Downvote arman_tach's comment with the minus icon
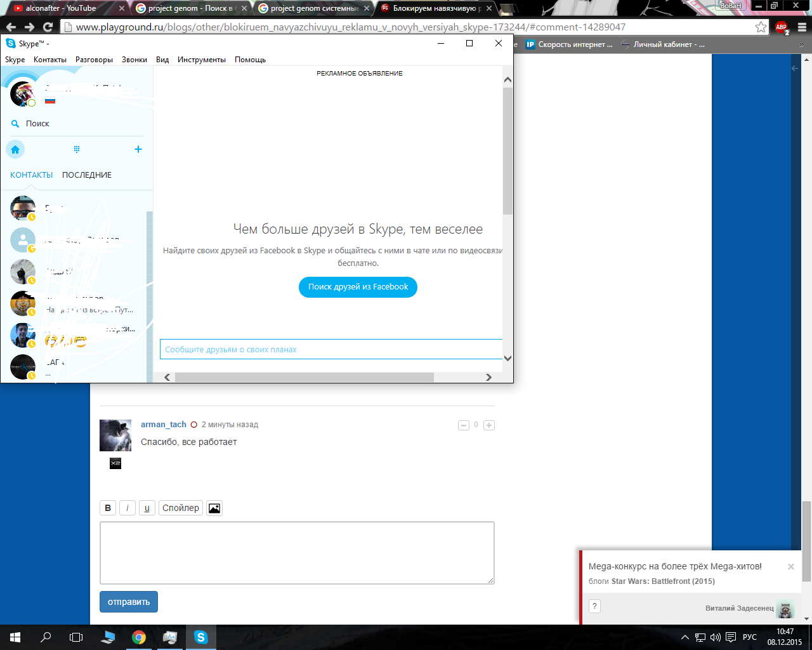The height and width of the screenshot is (650, 812). coord(464,425)
